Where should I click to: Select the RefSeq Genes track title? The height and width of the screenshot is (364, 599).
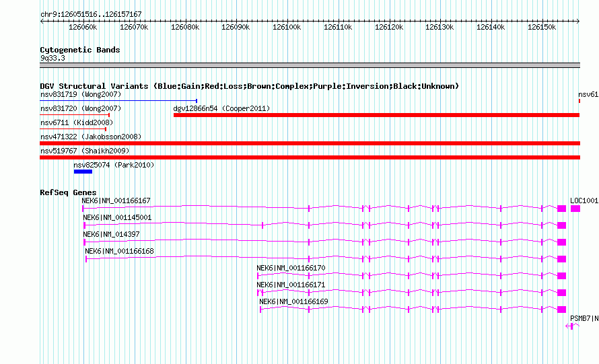click(68, 192)
